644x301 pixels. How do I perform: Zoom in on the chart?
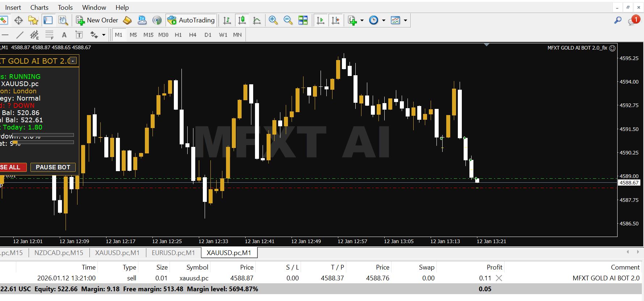point(273,21)
